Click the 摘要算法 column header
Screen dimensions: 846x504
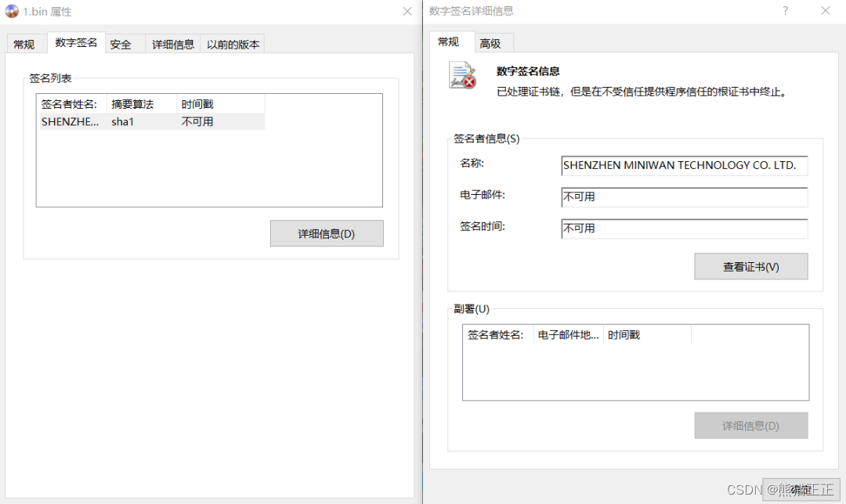(141, 104)
